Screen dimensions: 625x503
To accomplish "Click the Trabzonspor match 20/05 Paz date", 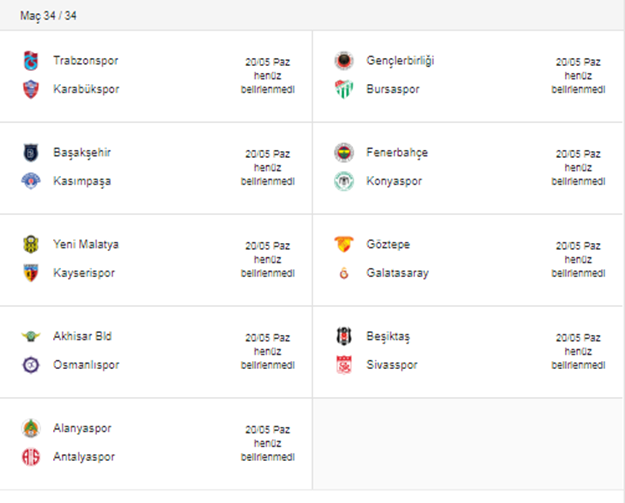I will [267, 61].
